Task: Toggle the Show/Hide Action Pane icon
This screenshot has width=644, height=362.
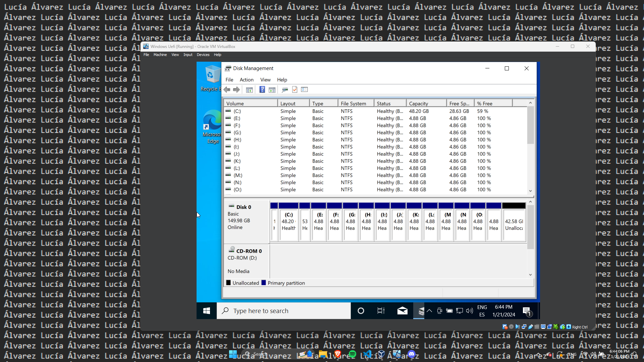Action: click(x=272, y=89)
